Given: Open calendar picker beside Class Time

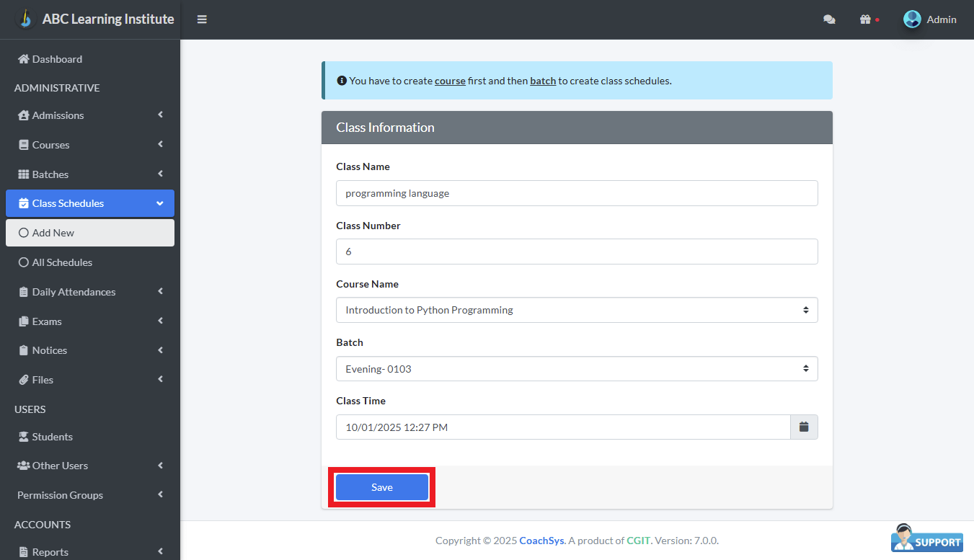Looking at the screenshot, I should coord(804,427).
